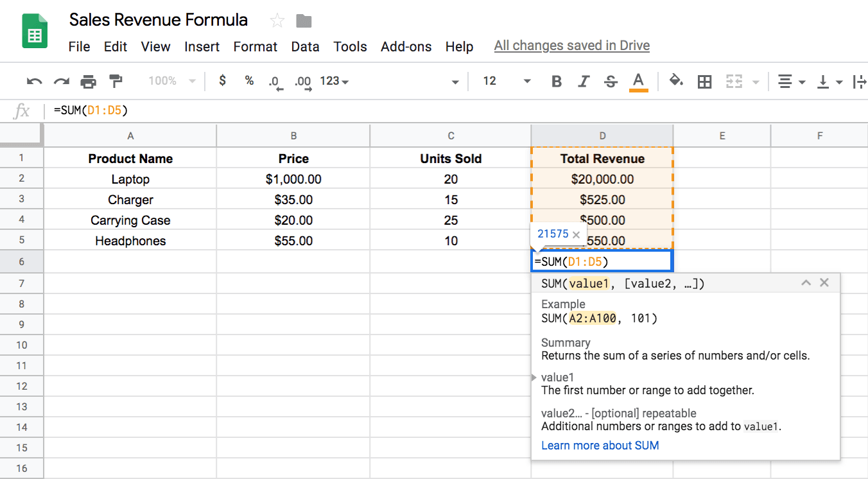Open the fill color bucket
The image size is (868, 479).
tap(676, 81)
